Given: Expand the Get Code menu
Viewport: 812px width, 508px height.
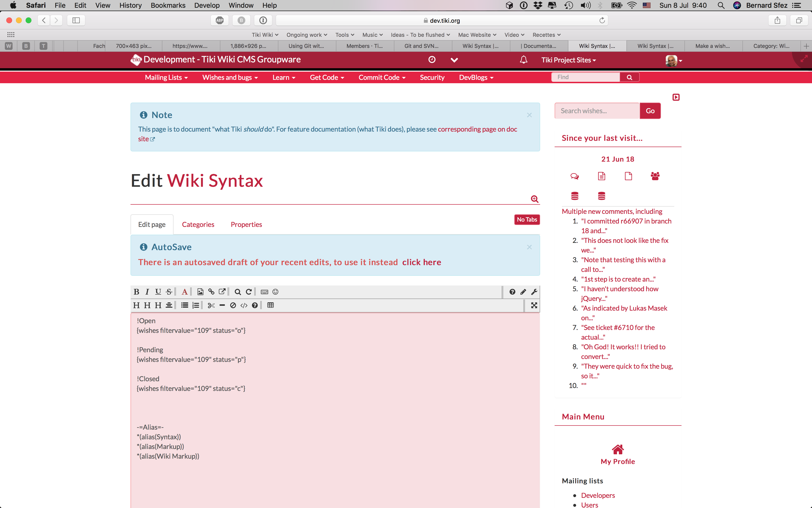Looking at the screenshot, I should 327,77.
